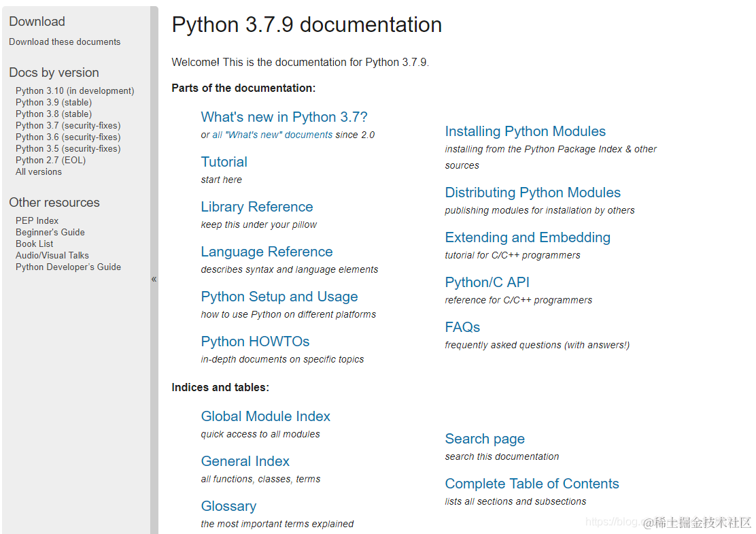Viewport: 756px width, 534px height.
Task: Click the All versions link
Action: click(39, 171)
